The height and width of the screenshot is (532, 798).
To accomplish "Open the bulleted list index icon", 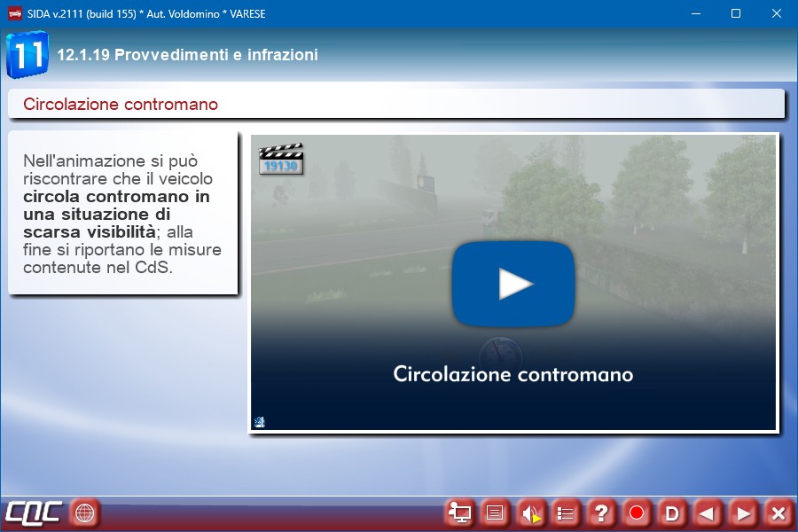I will pos(566,512).
